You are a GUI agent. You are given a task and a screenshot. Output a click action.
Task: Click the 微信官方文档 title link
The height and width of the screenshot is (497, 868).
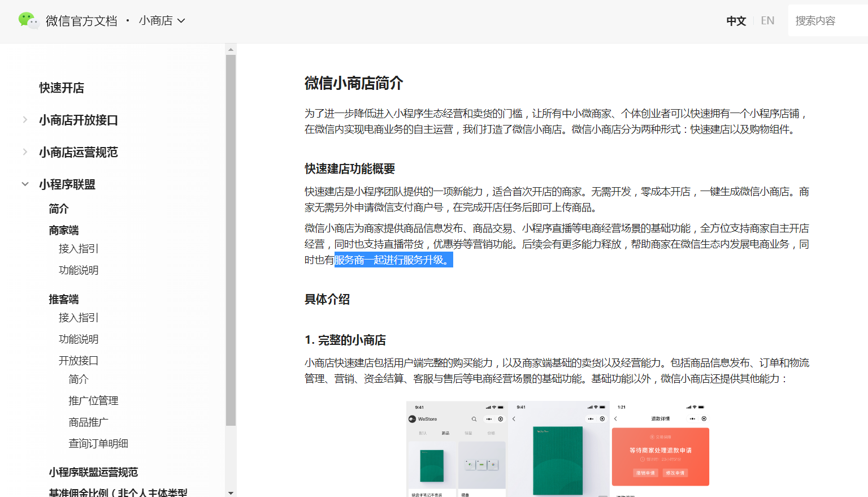coord(81,21)
